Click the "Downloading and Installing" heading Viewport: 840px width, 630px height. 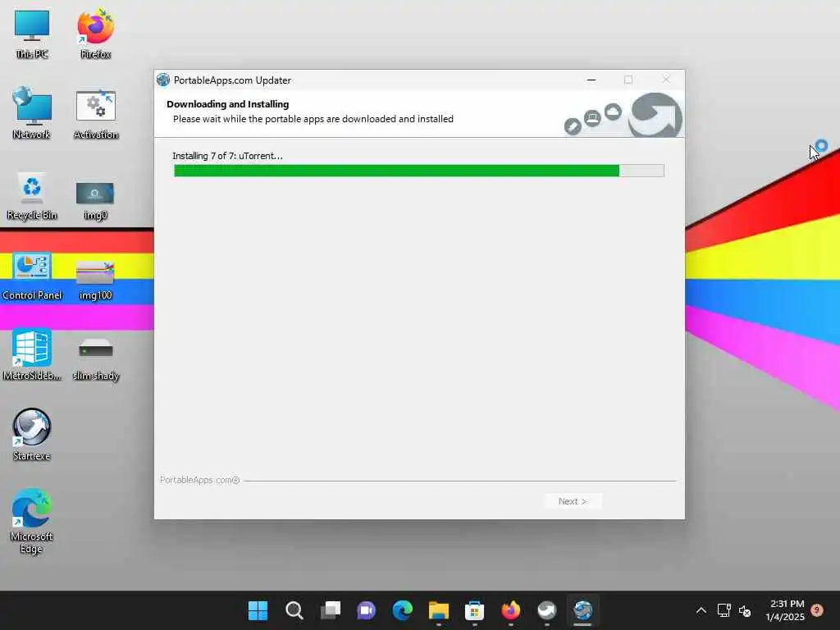point(228,104)
